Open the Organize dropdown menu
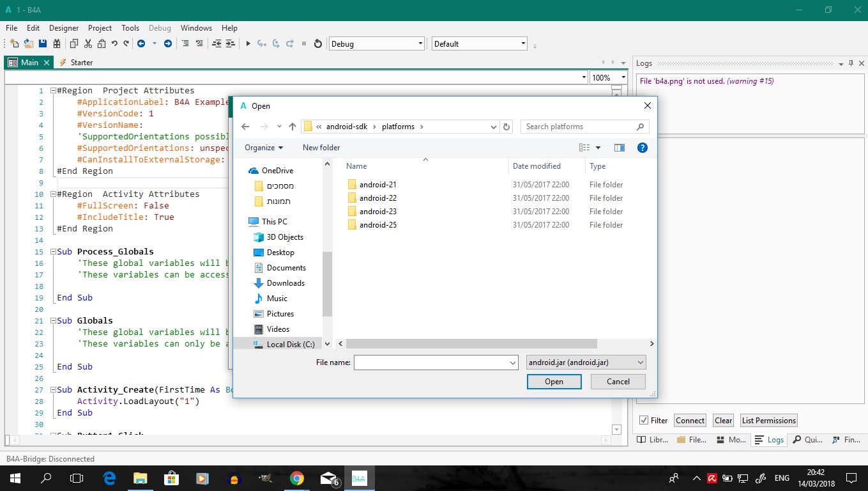 pyautogui.click(x=263, y=148)
